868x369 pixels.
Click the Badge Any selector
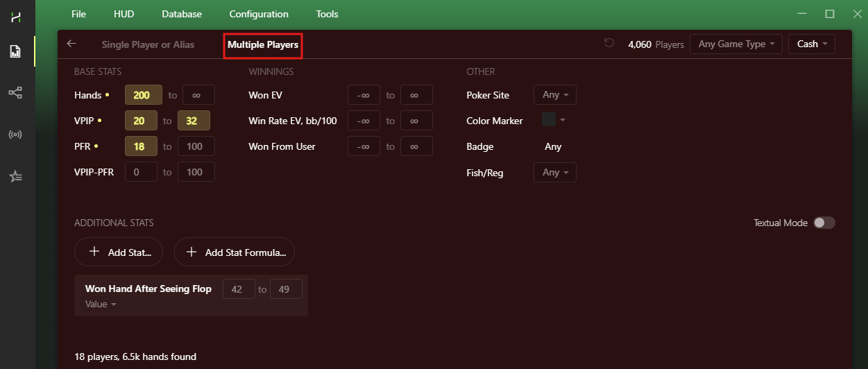[553, 146]
